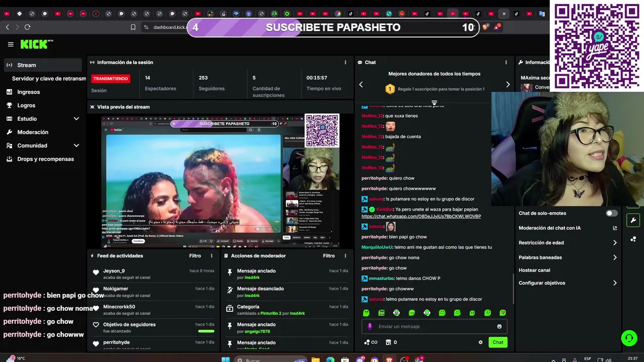
Task: Open the Windows Start button
Action: [x=225, y=360]
